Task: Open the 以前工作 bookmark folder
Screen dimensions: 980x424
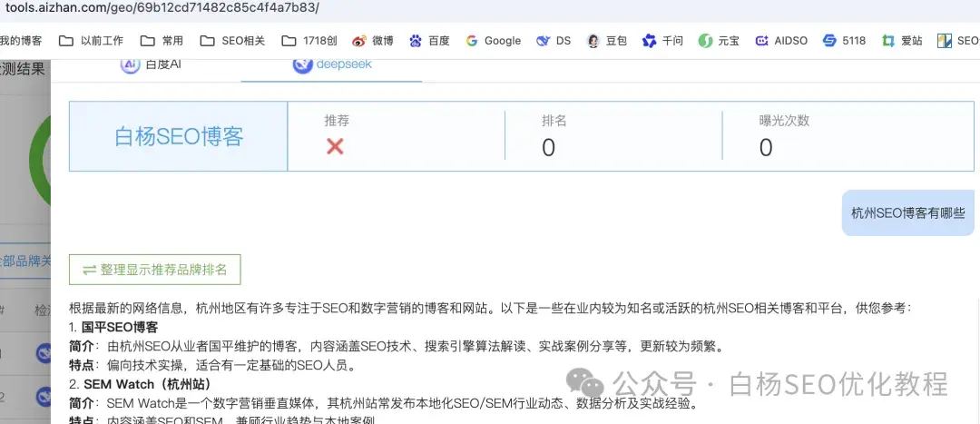Action: pyautogui.click(x=92, y=41)
